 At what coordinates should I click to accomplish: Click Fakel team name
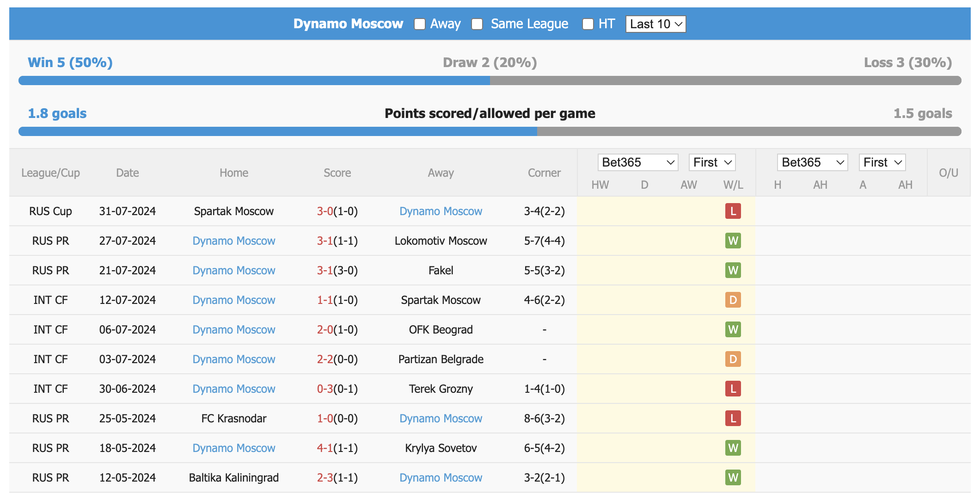pos(441,271)
